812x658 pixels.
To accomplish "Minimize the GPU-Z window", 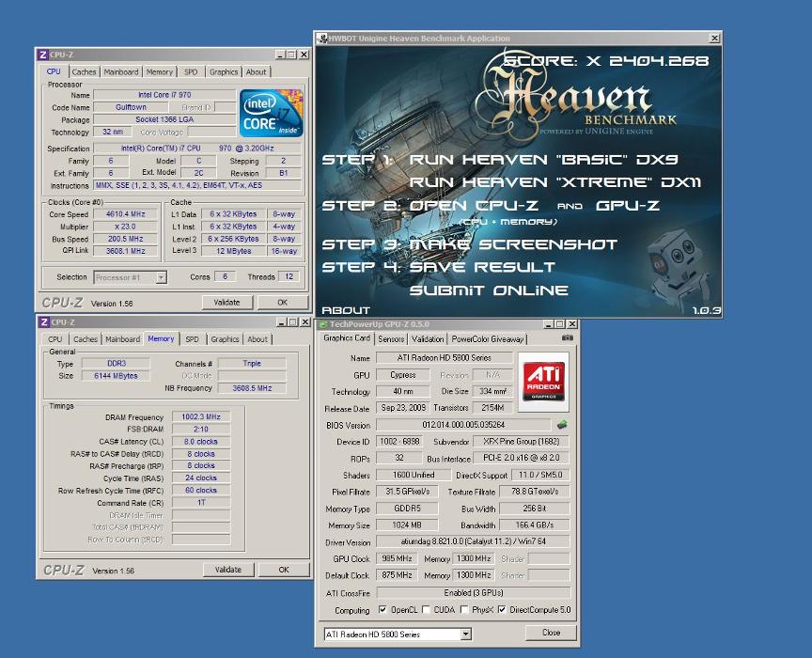I will [x=549, y=324].
